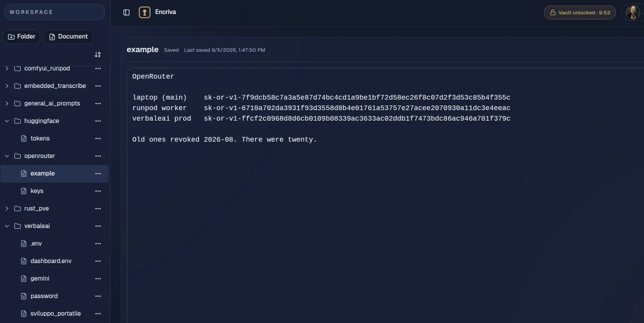Expand the general_ai_prompts folder
The width and height of the screenshot is (644, 323).
(7, 104)
